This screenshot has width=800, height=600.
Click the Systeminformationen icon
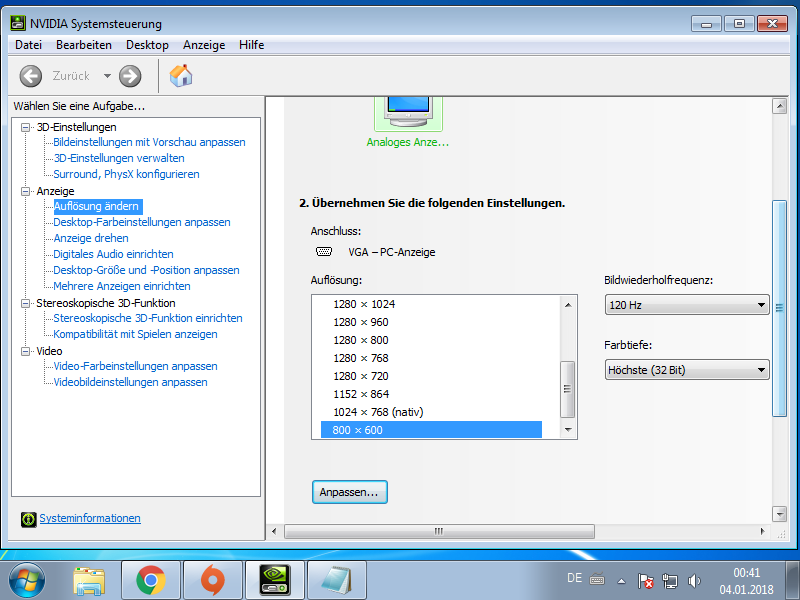pos(29,519)
